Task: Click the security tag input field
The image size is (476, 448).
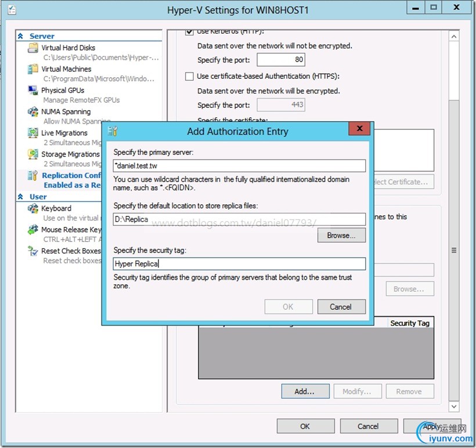Action: [239, 264]
